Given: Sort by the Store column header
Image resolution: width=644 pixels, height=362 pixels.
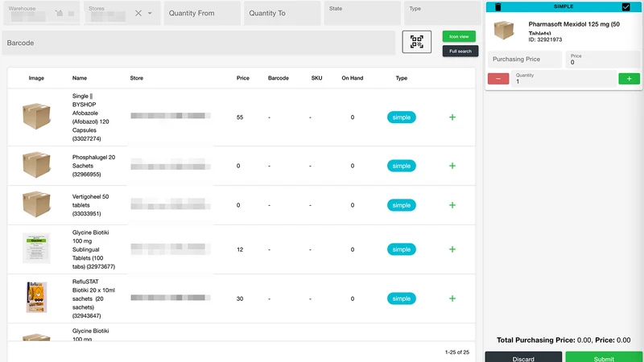Looking at the screenshot, I should pos(137,78).
